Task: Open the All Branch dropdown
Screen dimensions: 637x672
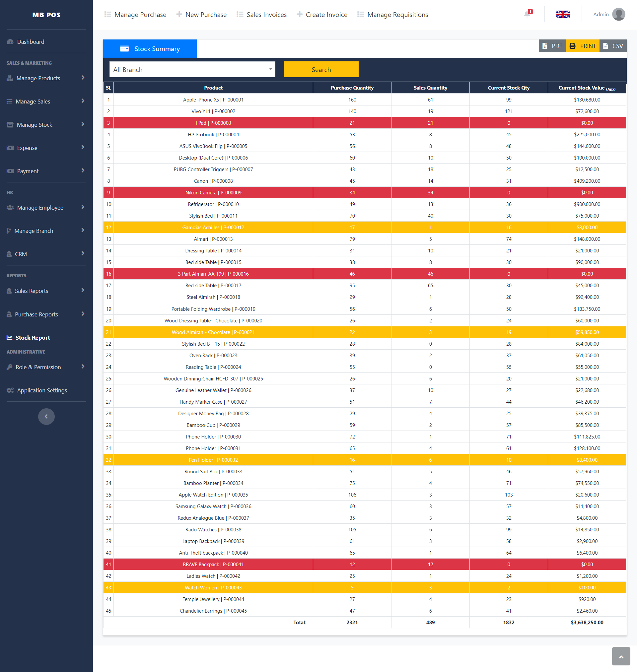Action: (192, 70)
